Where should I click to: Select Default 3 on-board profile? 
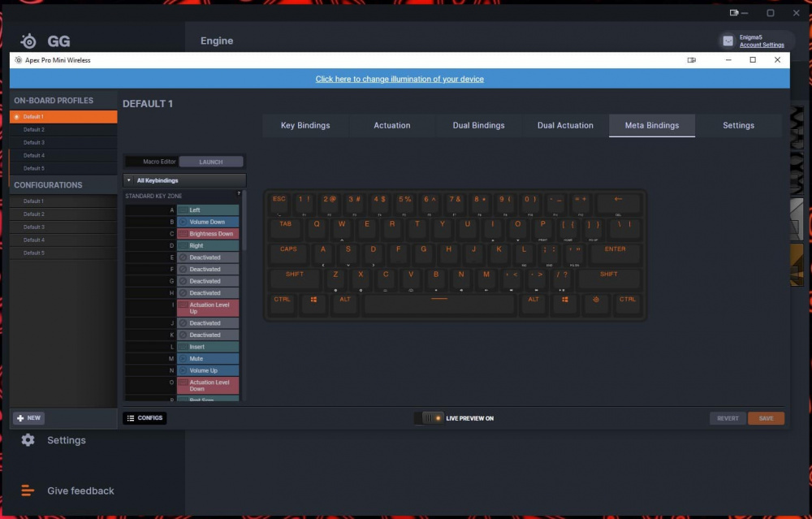pos(63,142)
